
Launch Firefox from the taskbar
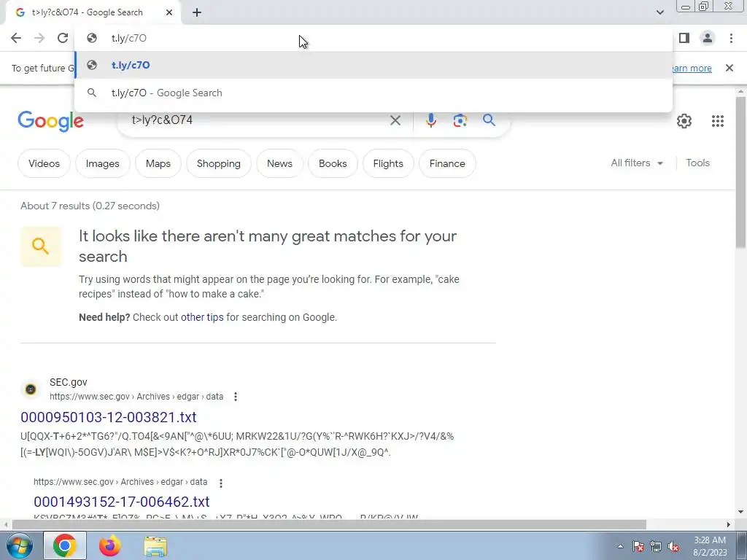110,545
